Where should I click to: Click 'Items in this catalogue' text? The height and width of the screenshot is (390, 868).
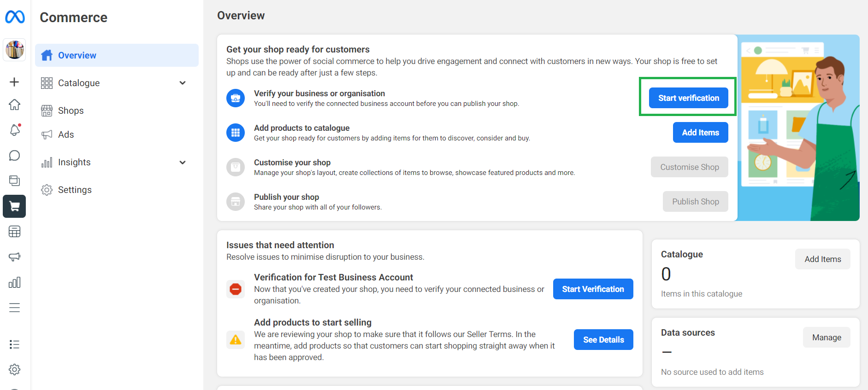(701, 294)
